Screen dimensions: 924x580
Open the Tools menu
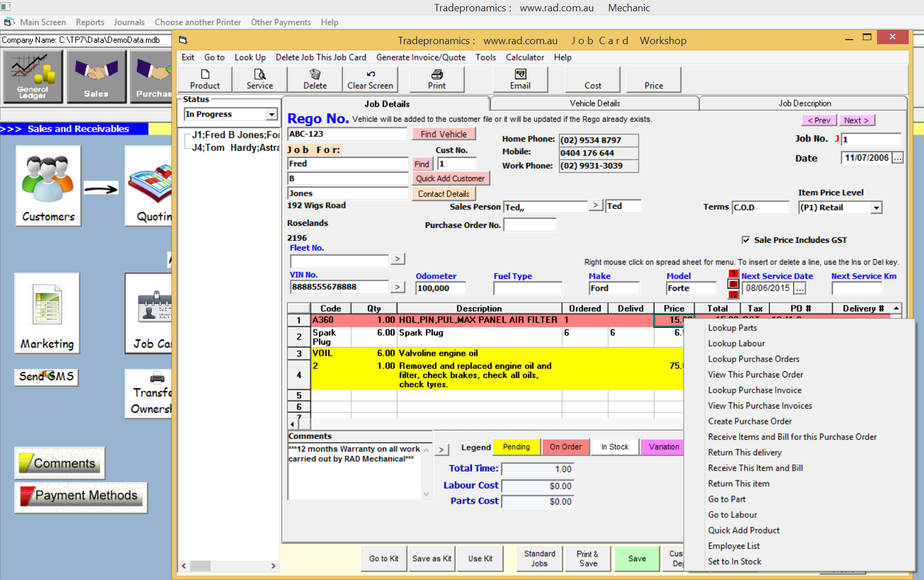485,57
